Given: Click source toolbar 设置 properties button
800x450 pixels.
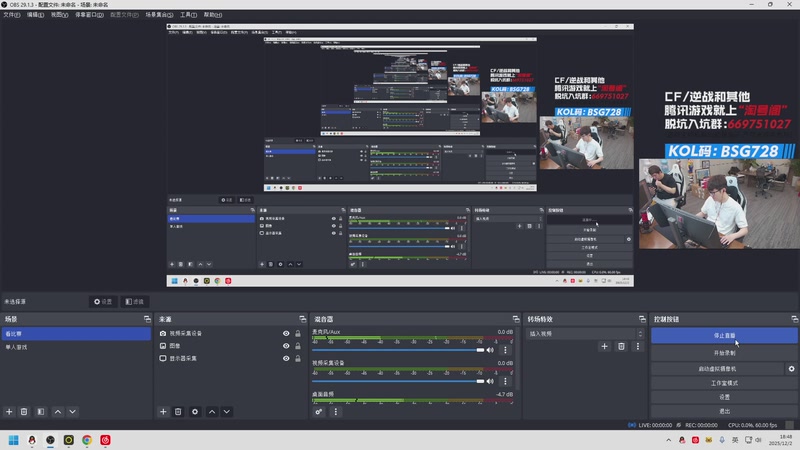Looking at the screenshot, I should 103,302.
